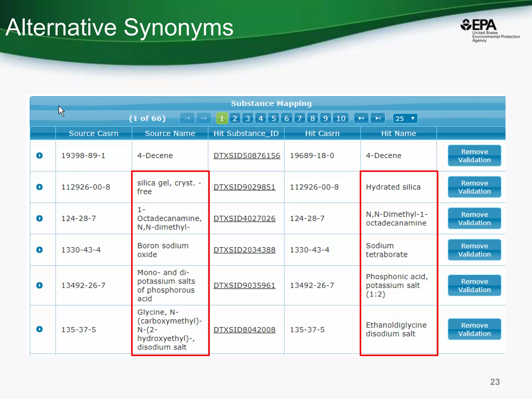
Task: Remove Validation for Sodium tetraborate row
Action: point(474,250)
